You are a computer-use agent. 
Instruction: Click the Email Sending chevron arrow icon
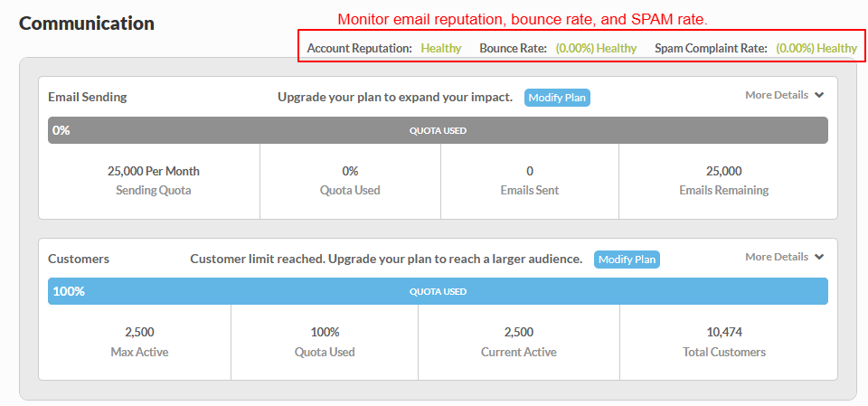[819, 95]
